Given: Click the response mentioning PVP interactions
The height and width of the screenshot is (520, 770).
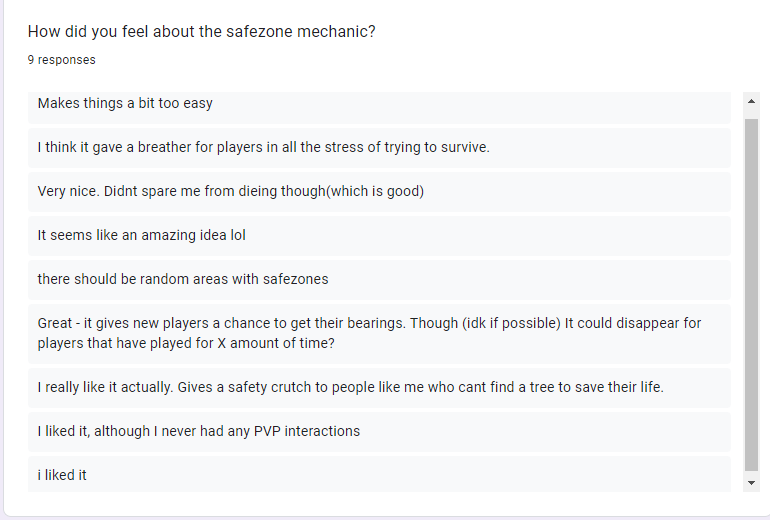Looking at the screenshot, I should (x=379, y=432).
